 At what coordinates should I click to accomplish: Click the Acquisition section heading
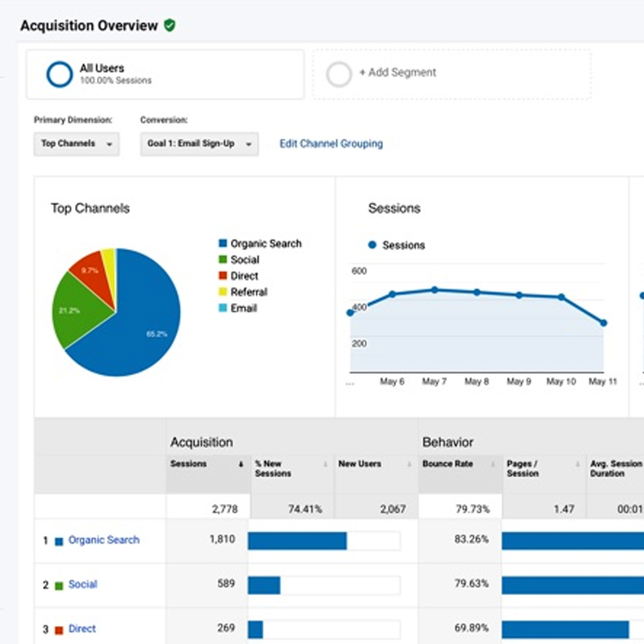202,442
